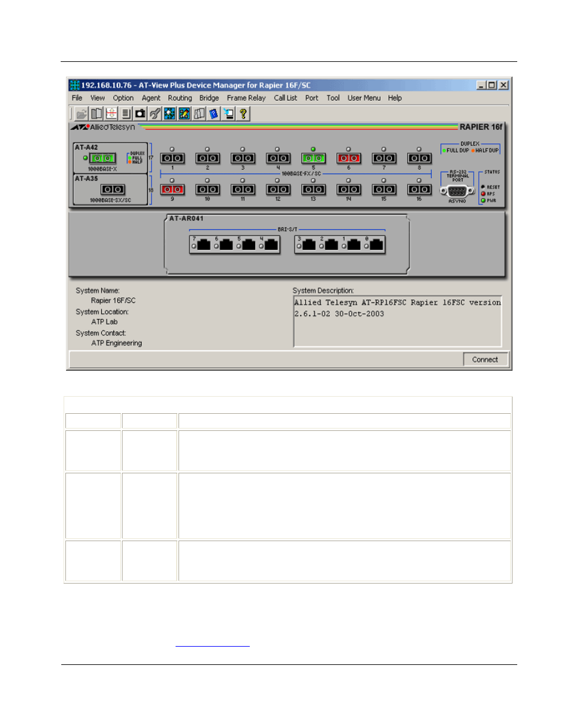
Task: Click the open book toolbar icon
Action: click(x=97, y=114)
